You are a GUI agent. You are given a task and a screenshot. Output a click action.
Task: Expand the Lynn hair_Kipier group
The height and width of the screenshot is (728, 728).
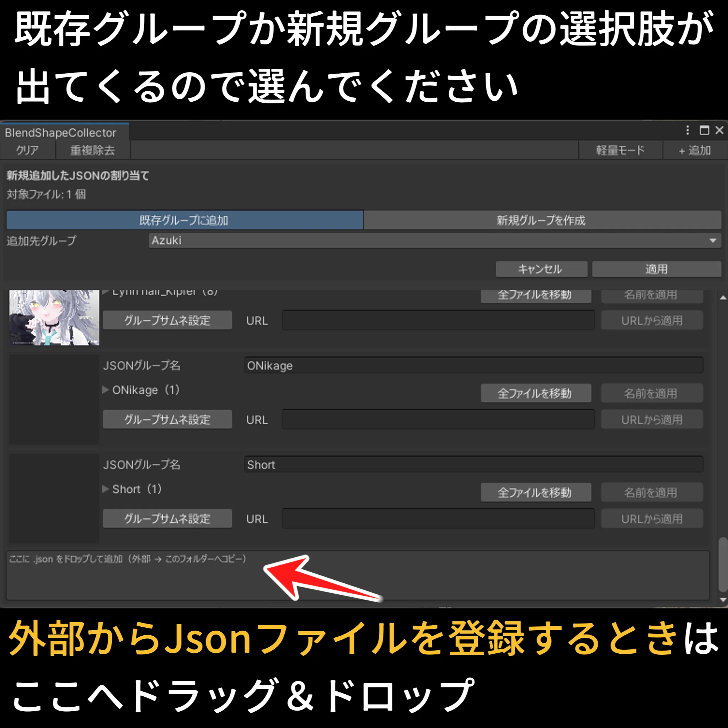(x=106, y=292)
